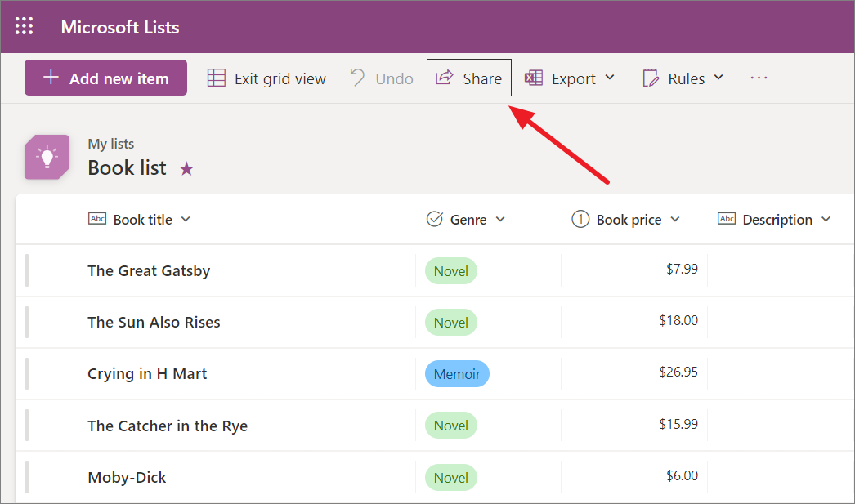Click the Add new item button
855x504 pixels.
point(105,77)
